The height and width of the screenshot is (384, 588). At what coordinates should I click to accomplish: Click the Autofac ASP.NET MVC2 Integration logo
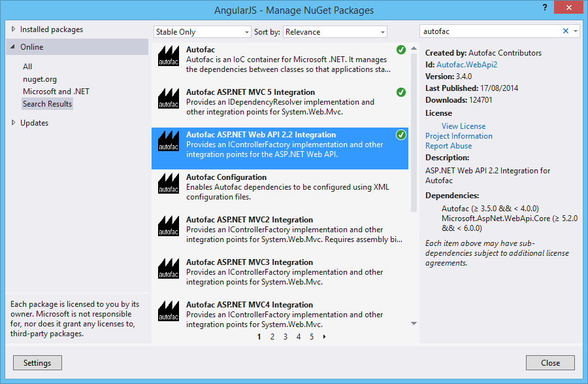tap(169, 226)
